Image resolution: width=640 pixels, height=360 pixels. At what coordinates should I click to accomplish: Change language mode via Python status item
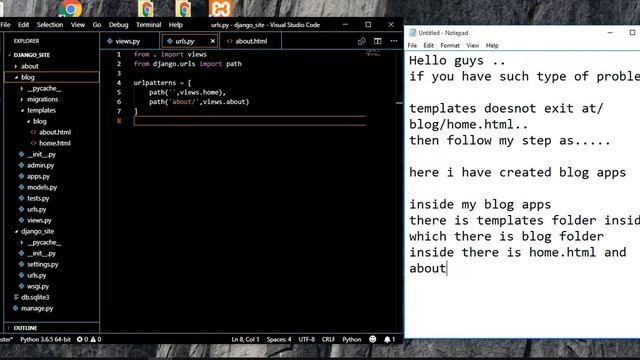pyautogui.click(x=352, y=339)
